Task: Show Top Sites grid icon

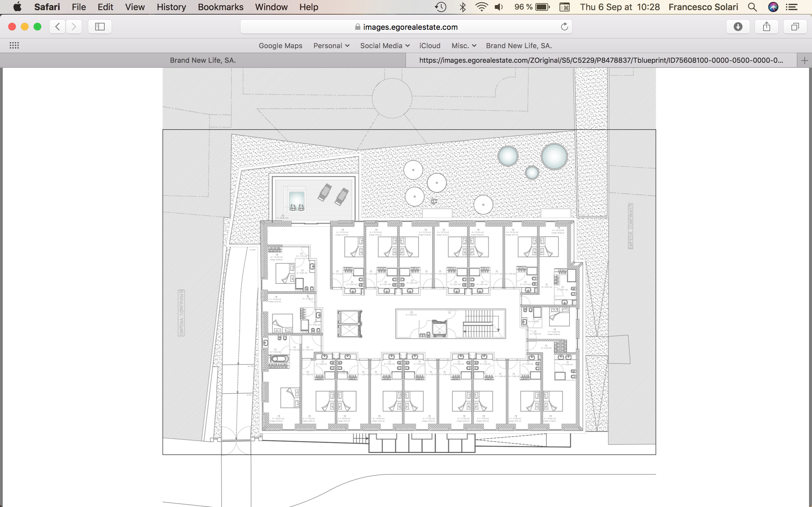Action: point(14,46)
